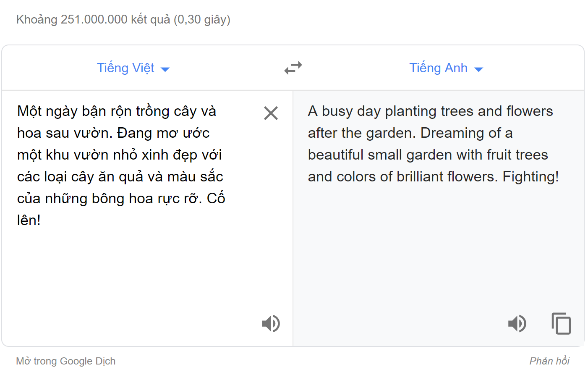Select the English translation output text
This screenshot has height=375, width=588.
[x=432, y=144]
